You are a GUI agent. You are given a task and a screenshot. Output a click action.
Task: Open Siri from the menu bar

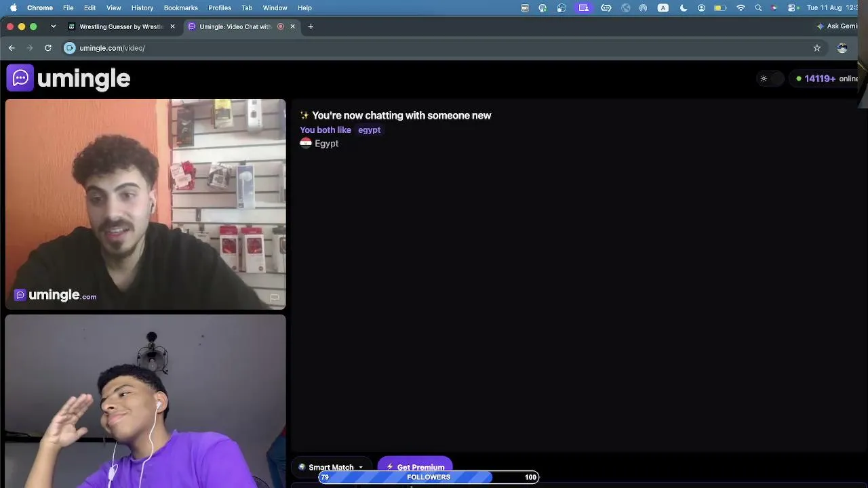(774, 7)
